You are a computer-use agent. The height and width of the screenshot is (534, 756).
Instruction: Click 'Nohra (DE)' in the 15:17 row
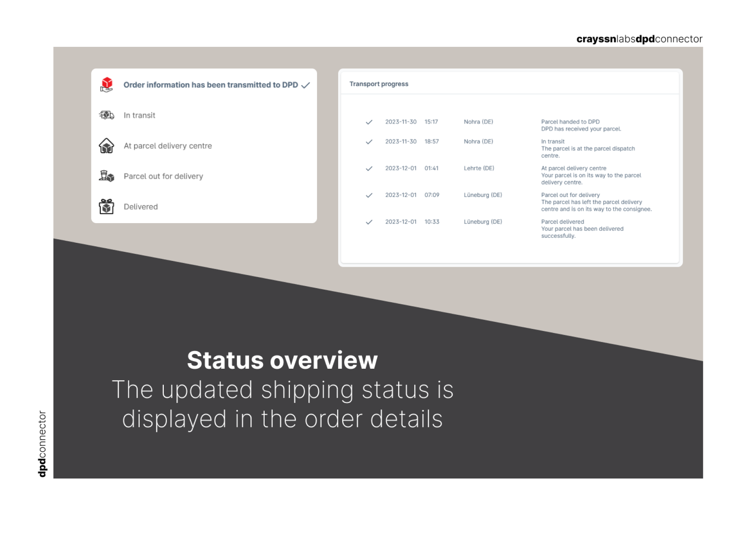pos(478,122)
